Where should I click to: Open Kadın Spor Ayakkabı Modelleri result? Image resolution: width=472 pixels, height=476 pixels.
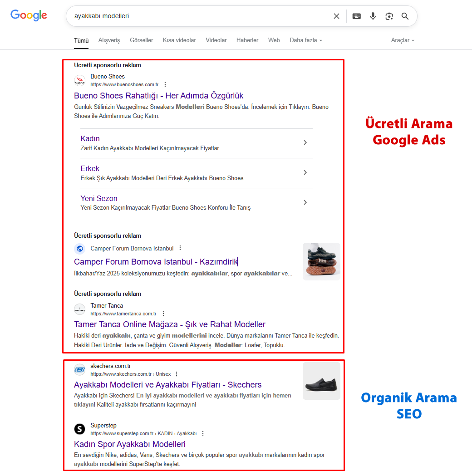[x=130, y=444]
